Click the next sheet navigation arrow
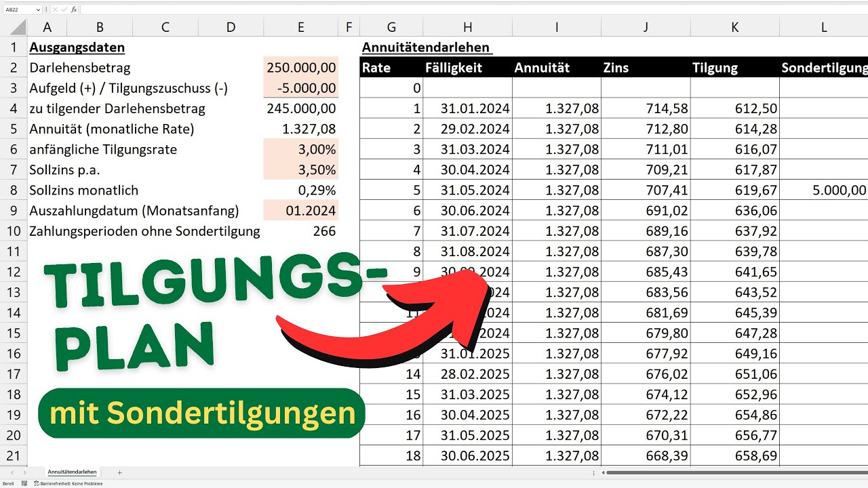The width and height of the screenshot is (868, 488). pos(25,472)
